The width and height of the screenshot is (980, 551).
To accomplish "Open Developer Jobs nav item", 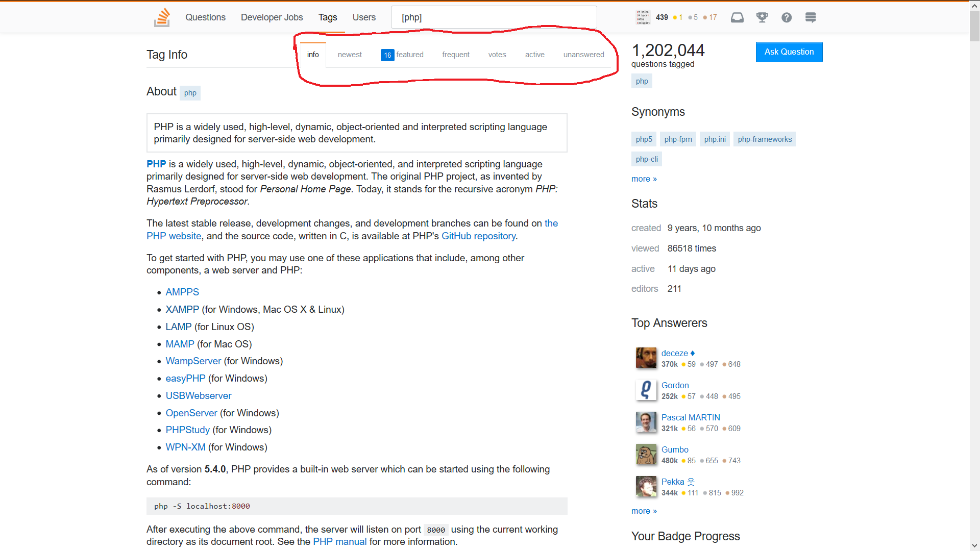I will 272,17.
